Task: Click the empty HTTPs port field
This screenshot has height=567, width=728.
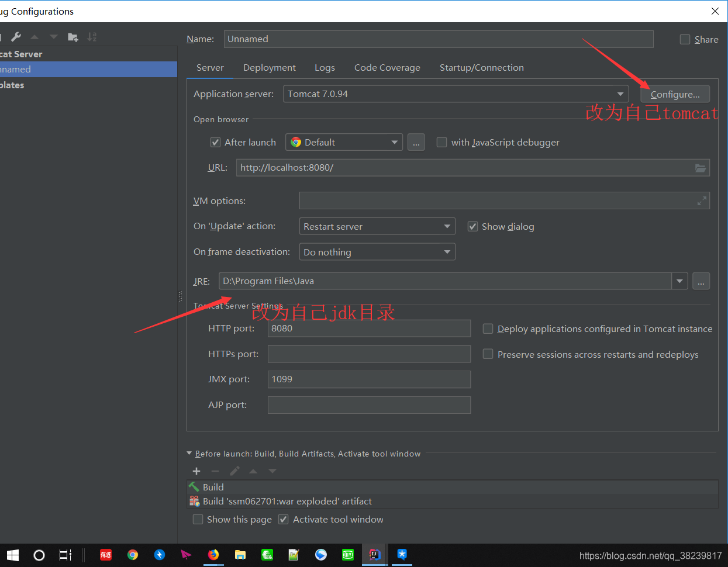Action: [369, 354]
